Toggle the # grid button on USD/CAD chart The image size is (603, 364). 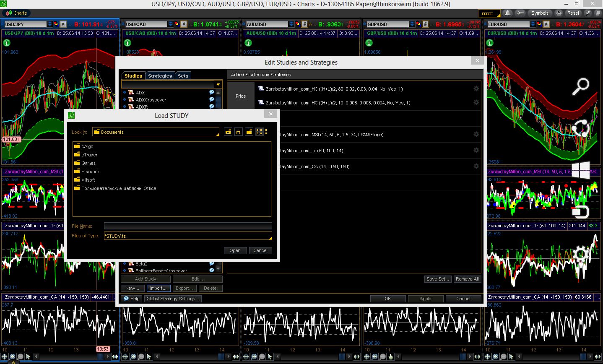click(184, 24)
